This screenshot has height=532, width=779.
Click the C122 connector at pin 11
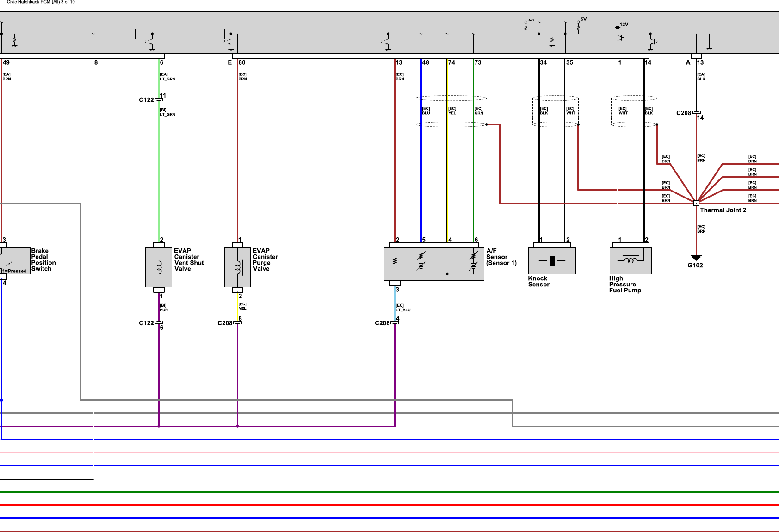tap(159, 99)
